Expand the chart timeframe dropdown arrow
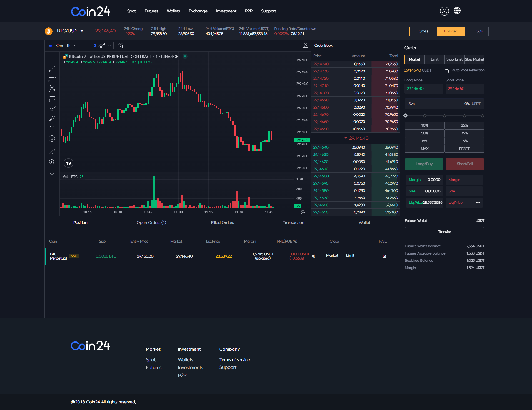 point(75,46)
